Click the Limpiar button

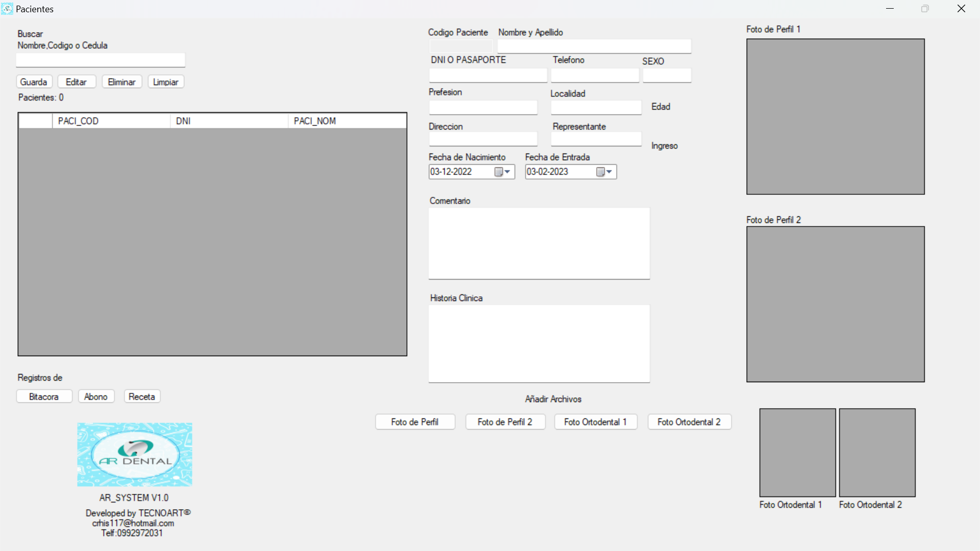point(165,82)
